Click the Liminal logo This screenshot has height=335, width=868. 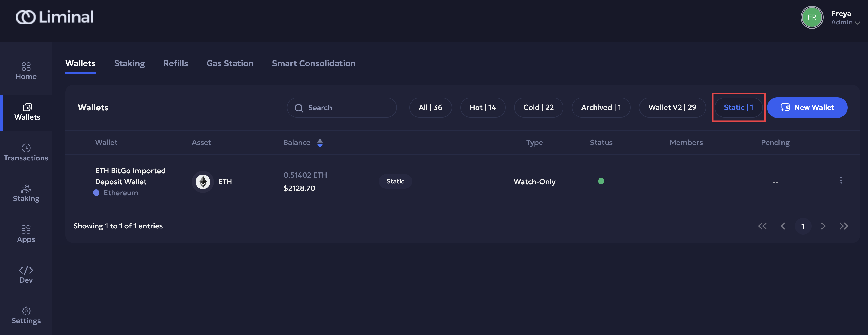[55, 17]
